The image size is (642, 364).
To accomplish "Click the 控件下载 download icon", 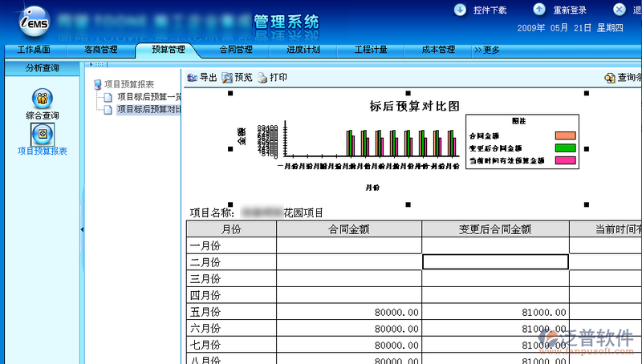I will 460,10.
